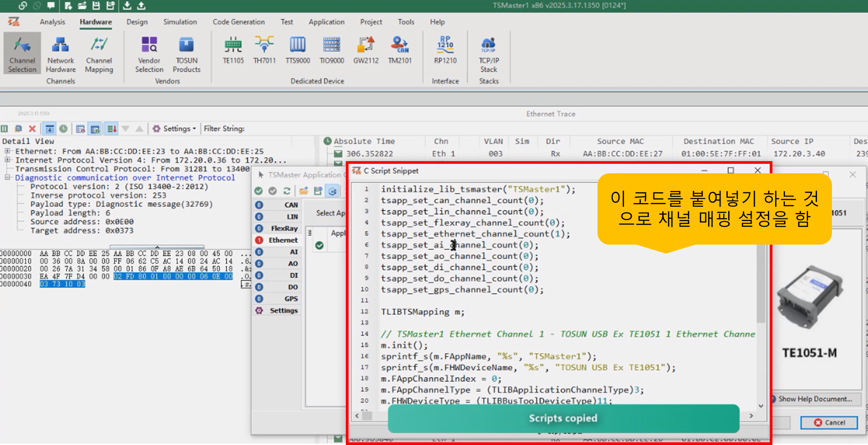Open the Project tab
868x445 pixels.
click(371, 22)
